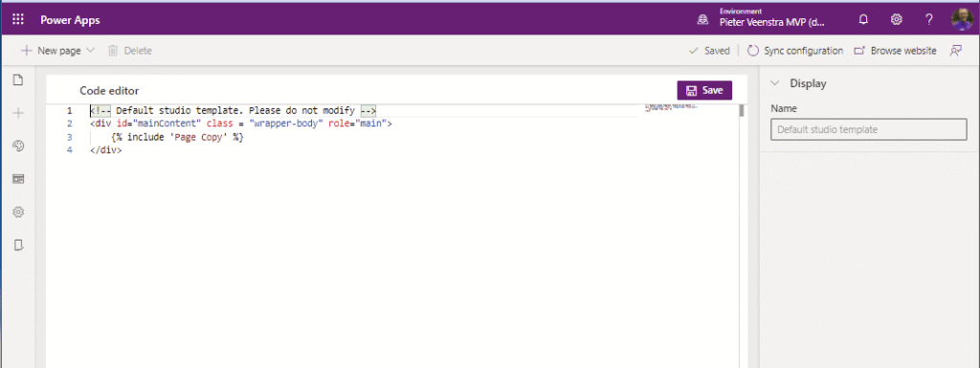The image size is (980, 368).
Task: Open the user profile avatar
Action: pos(962,19)
